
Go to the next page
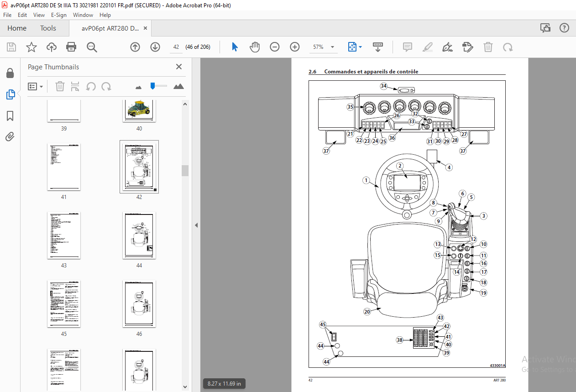pos(155,47)
